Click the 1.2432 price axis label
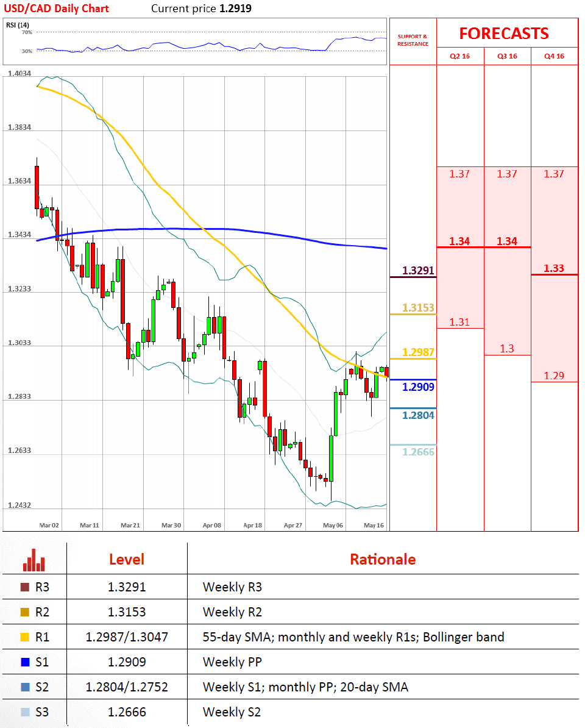The width and height of the screenshot is (585, 728). click(19, 505)
